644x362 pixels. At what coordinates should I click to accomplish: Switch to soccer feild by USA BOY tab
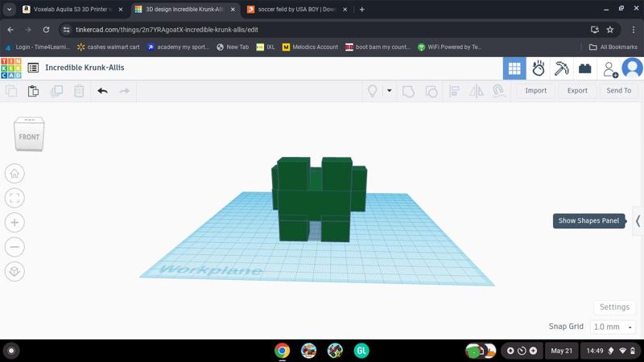pos(295,9)
